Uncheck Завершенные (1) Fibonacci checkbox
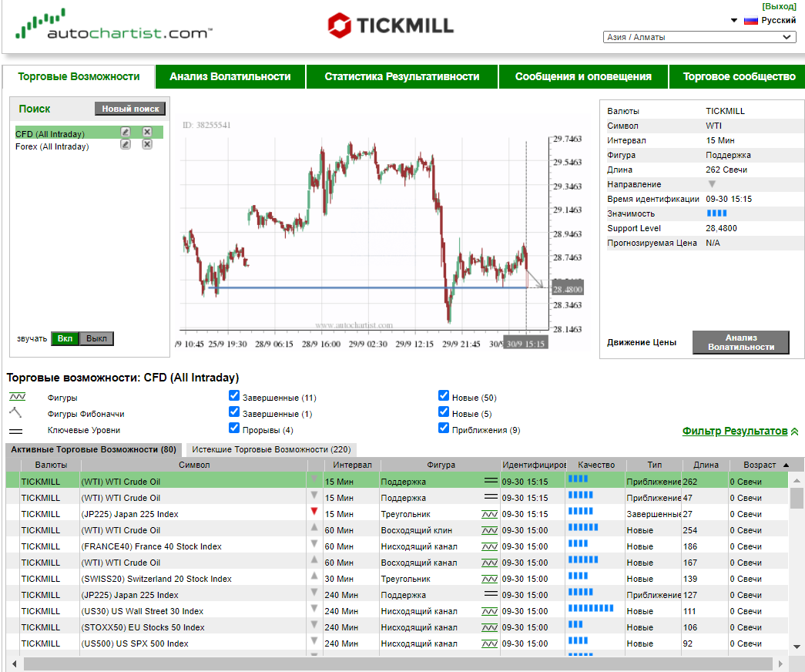Viewport: 805px width, 672px height. coord(234,412)
